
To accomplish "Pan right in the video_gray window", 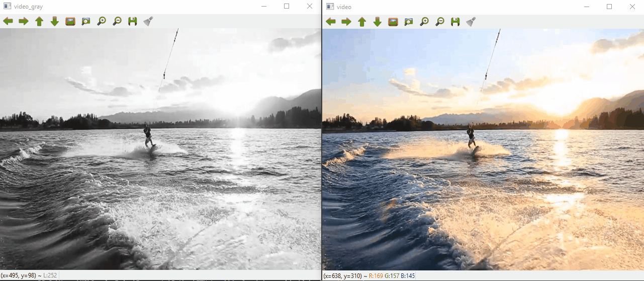I will 24,21.
